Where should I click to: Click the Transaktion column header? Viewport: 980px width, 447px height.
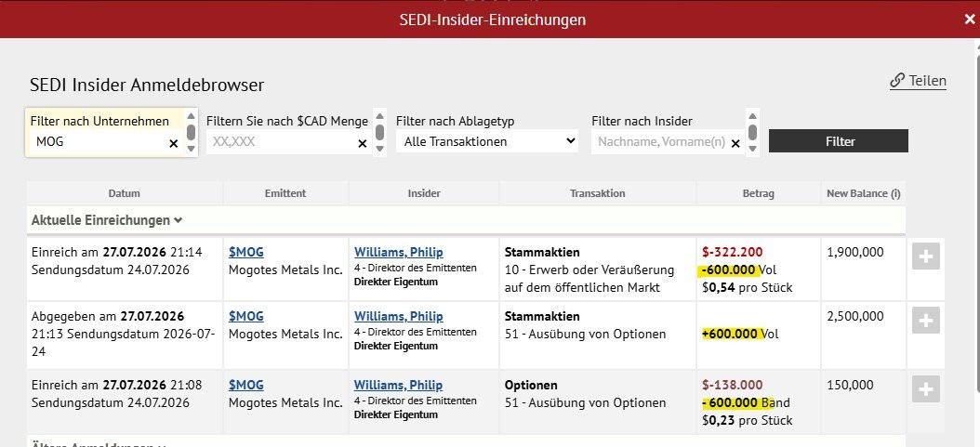598,193
